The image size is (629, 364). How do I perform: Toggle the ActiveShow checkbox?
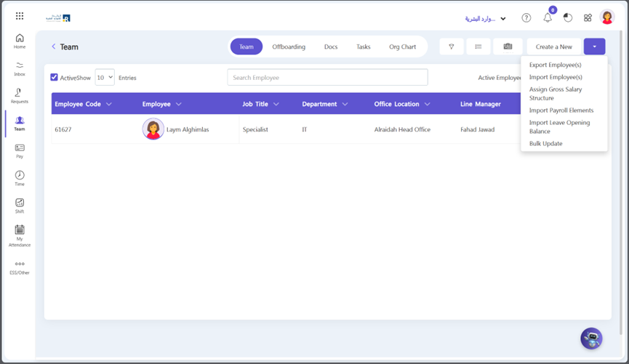coord(55,77)
